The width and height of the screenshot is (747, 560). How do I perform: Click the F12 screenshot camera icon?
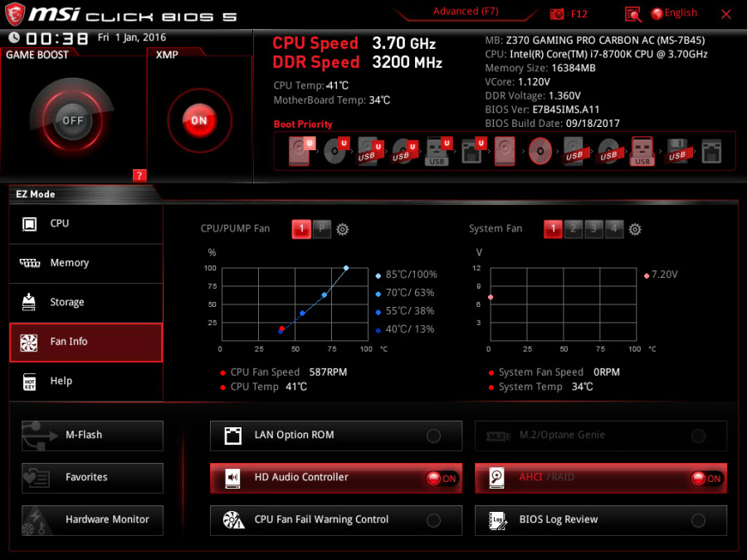558,14
